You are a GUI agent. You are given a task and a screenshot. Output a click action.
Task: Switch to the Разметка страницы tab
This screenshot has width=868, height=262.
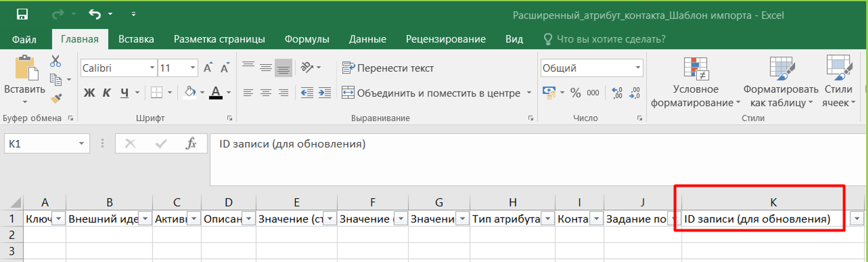click(220, 40)
